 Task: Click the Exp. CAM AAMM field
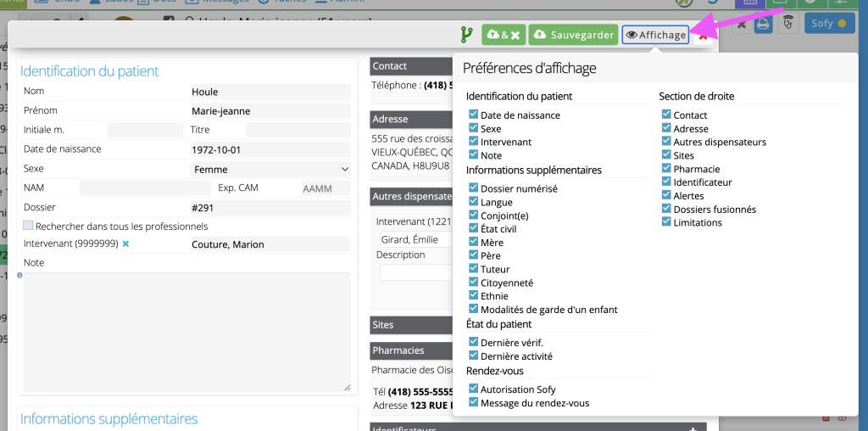(x=326, y=188)
